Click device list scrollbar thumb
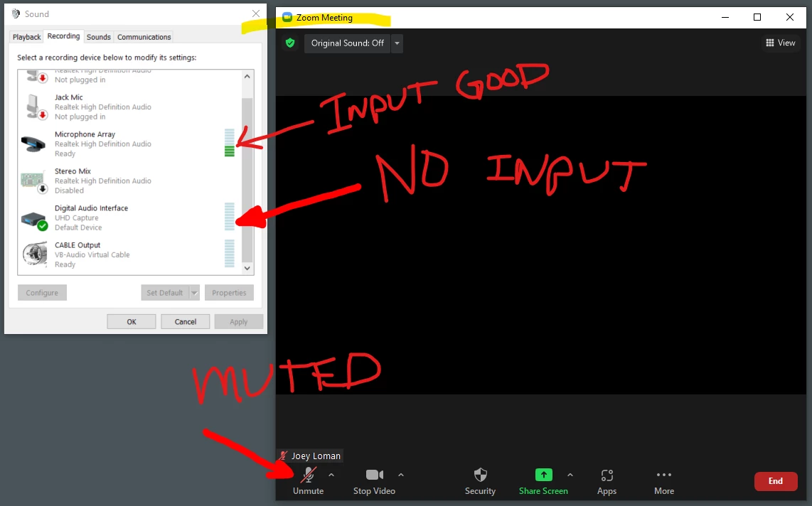The width and height of the screenshot is (812, 506). (x=247, y=180)
